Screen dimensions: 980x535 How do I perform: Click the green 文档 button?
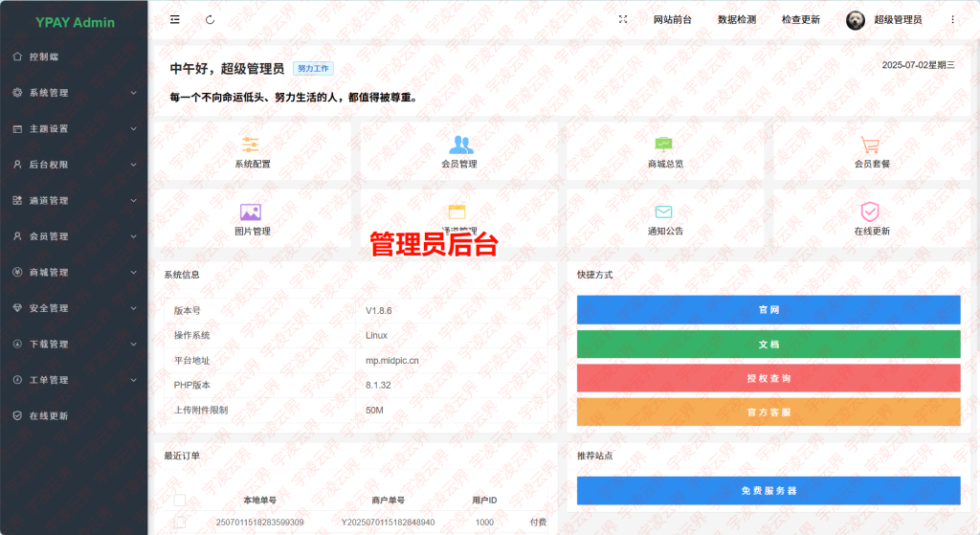[x=768, y=344]
